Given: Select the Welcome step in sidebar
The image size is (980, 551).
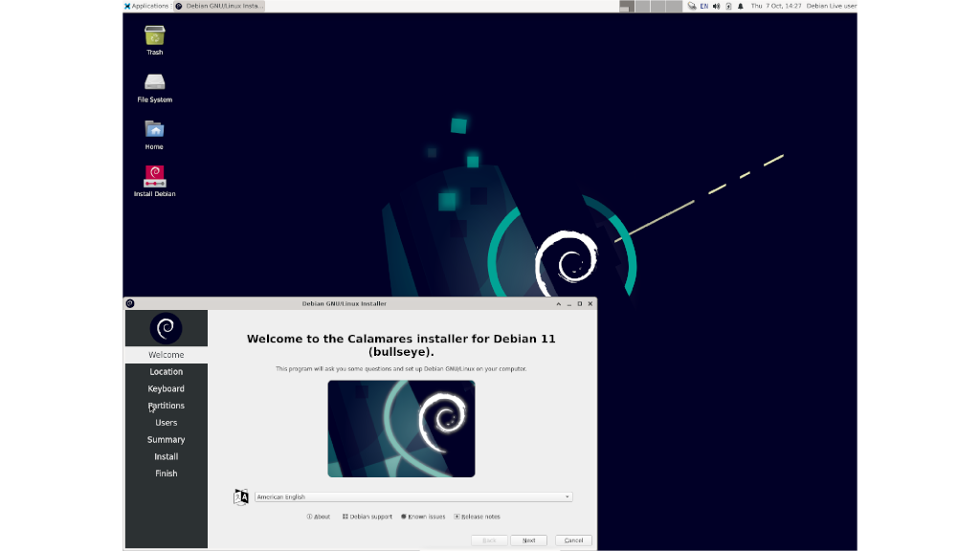Looking at the screenshot, I should [167, 355].
